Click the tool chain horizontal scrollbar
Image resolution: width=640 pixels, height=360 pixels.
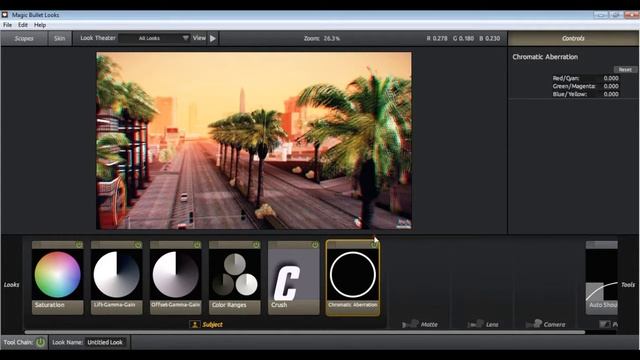304,332
